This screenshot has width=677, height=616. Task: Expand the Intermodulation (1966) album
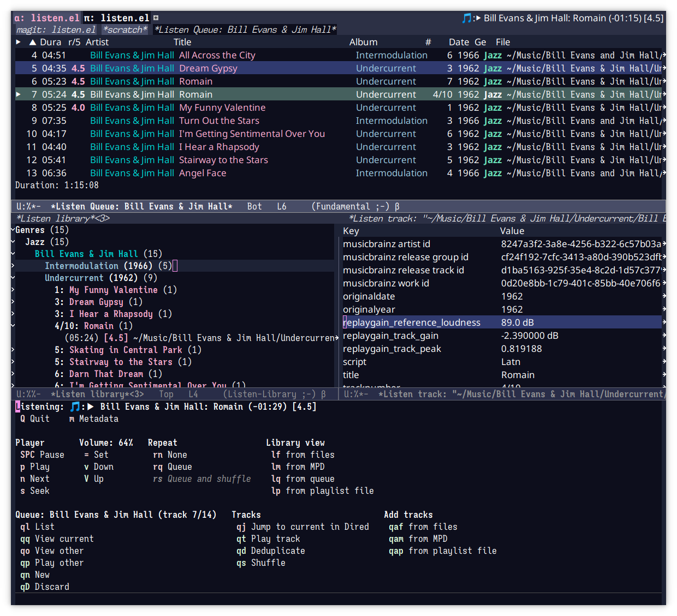(x=13, y=266)
